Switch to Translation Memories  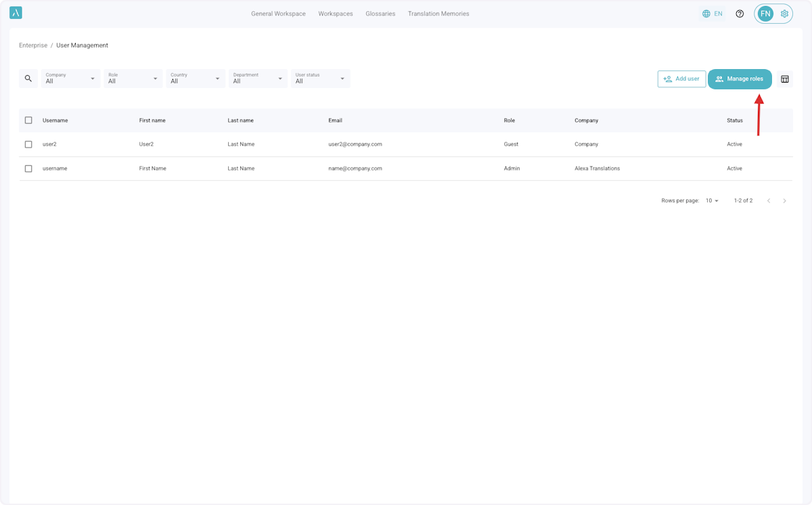(x=438, y=14)
